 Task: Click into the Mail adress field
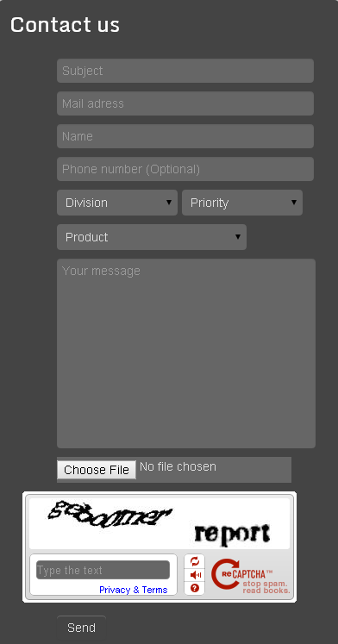tap(185, 103)
